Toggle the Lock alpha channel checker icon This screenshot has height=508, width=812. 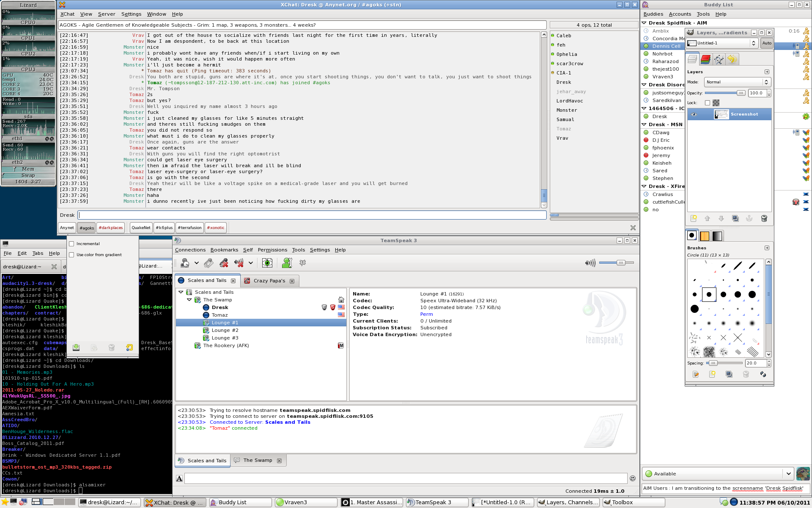click(x=716, y=103)
